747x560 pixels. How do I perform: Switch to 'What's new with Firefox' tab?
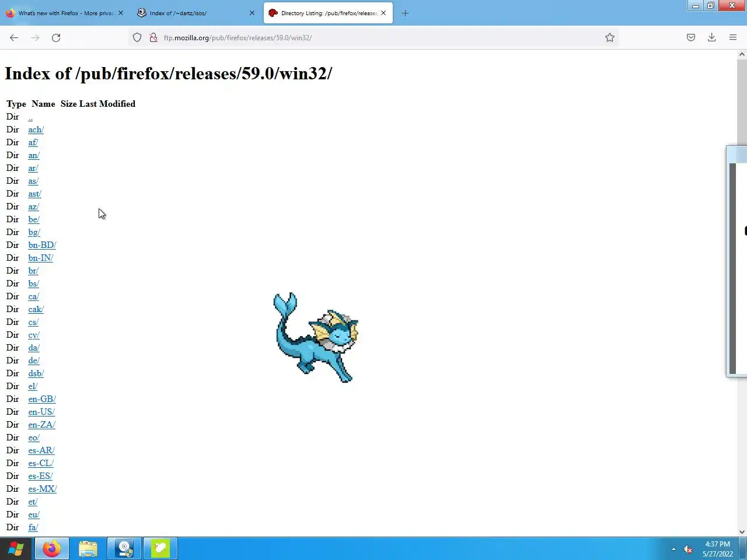point(65,13)
